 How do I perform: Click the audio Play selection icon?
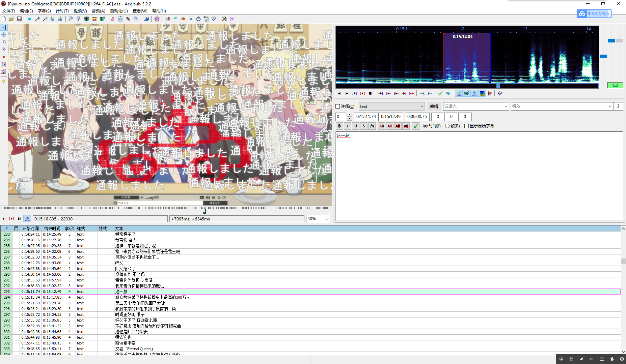click(355, 93)
